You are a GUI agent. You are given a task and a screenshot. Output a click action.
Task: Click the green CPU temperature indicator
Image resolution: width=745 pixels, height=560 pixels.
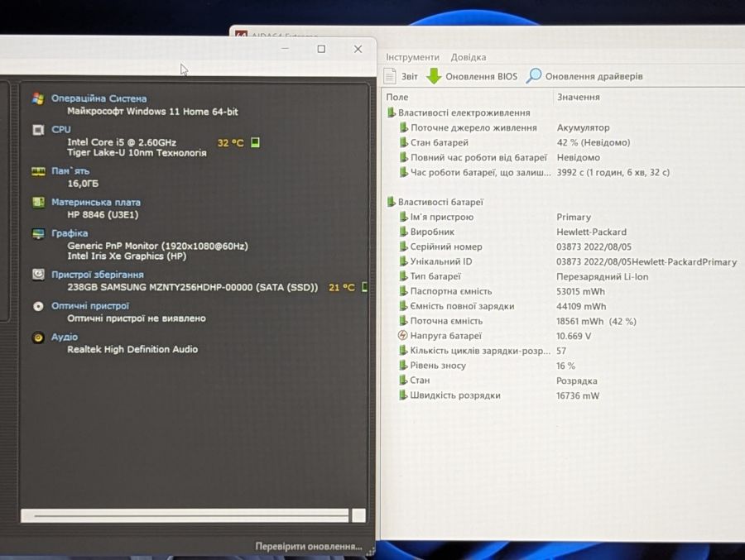255,142
